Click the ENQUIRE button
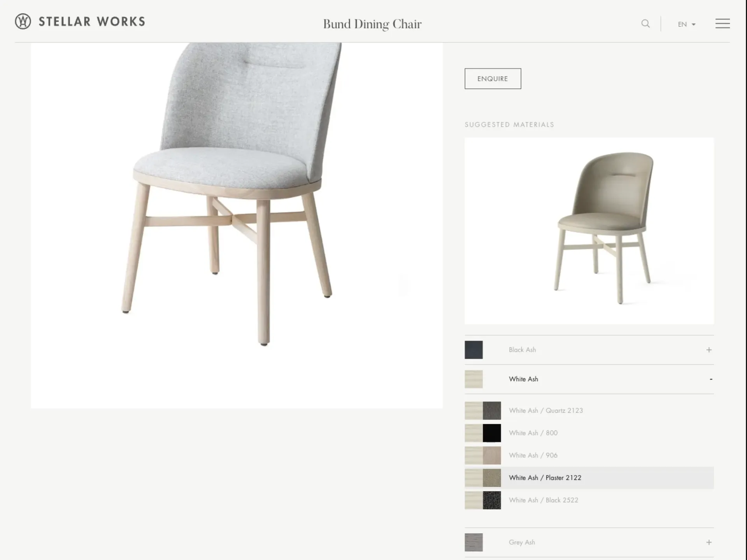The height and width of the screenshot is (560, 747). click(x=493, y=79)
